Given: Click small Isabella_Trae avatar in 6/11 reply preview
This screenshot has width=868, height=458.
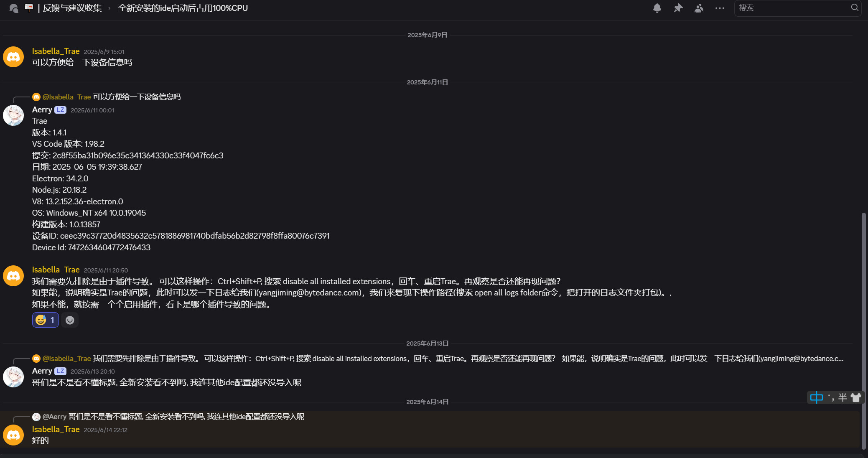Looking at the screenshot, I should [36, 97].
